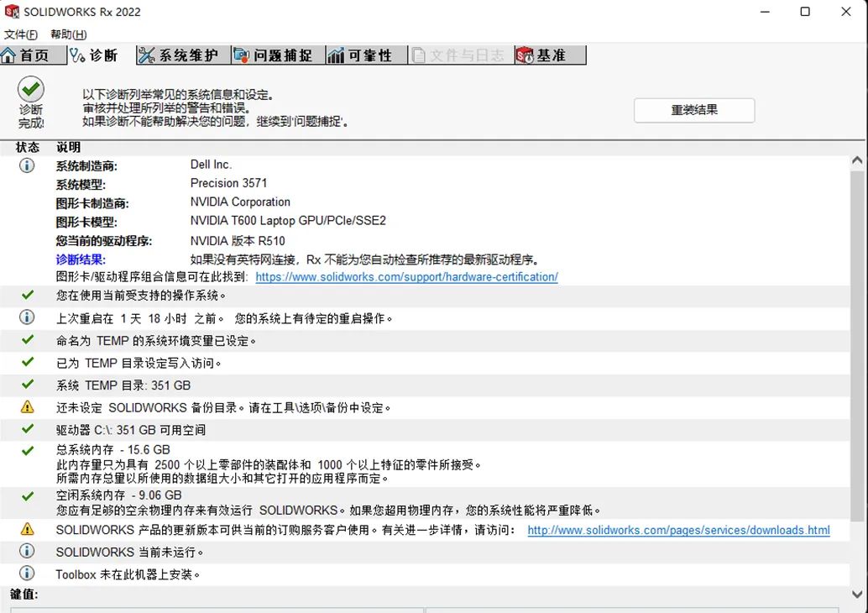Click the checkmark beside 总系统内存 15.6 GB
Viewport: 868px width, 613px height.
click(27, 451)
